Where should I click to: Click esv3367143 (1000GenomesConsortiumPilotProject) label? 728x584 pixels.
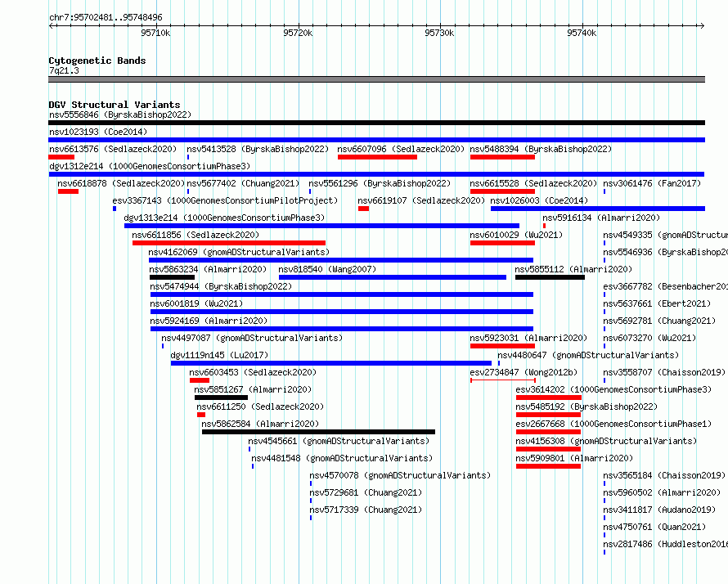tap(225, 200)
